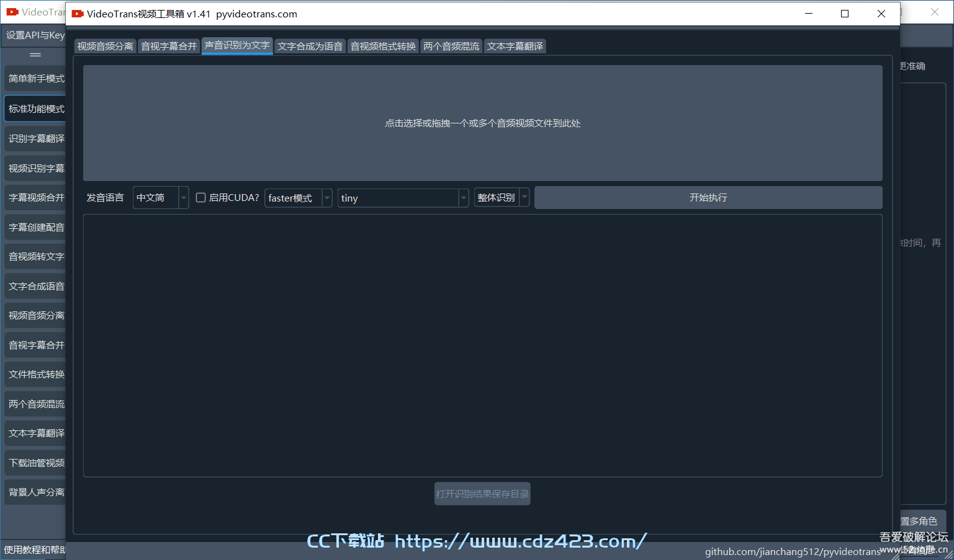Close the VideoTrans toolbox window
This screenshot has width=954, height=560.
pyautogui.click(x=881, y=14)
